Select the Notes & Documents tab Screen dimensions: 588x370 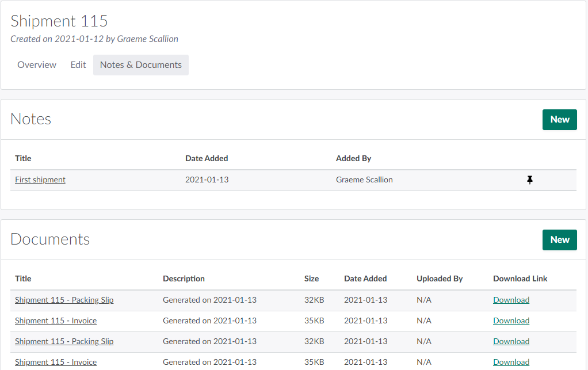[x=141, y=65]
